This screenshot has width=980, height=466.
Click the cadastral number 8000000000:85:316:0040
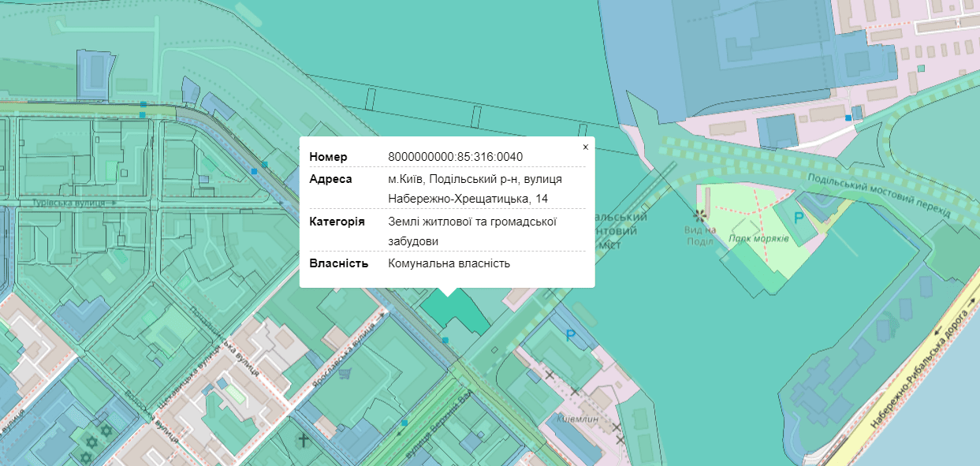(x=455, y=157)
